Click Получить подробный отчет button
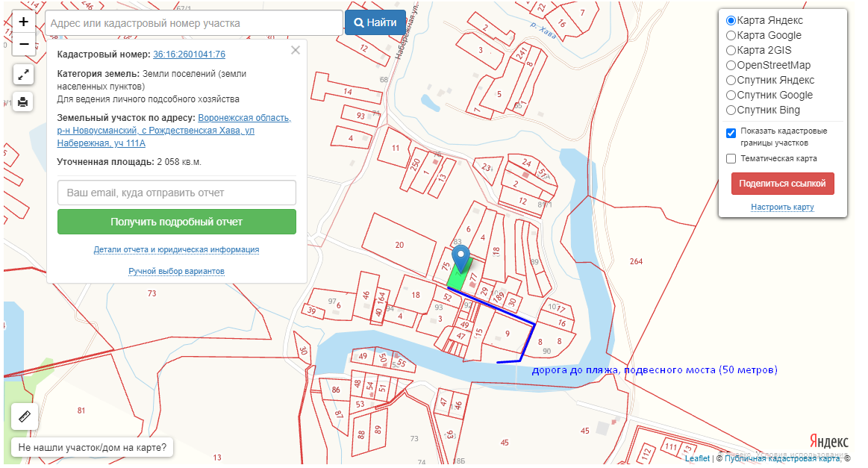The height and width of the screenshot is (468, 868). click(x=177, y=222)
